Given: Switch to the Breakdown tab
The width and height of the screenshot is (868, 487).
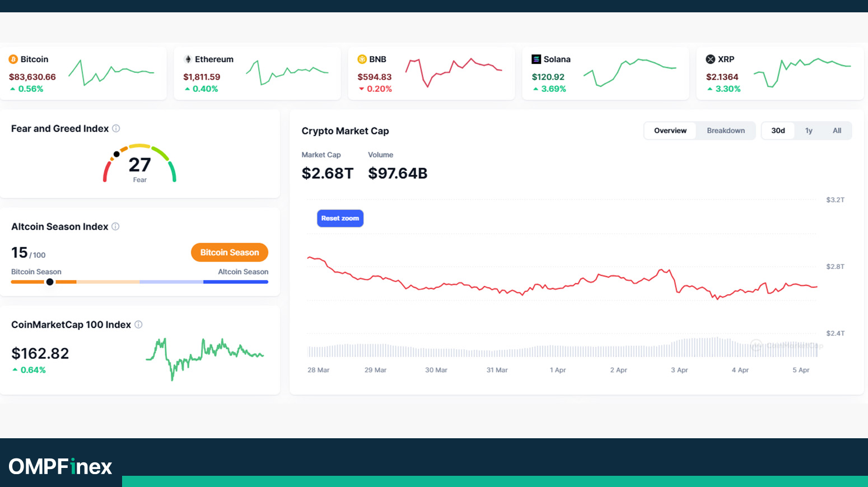Looking at the screenshot, I should (x=726, y=131).
